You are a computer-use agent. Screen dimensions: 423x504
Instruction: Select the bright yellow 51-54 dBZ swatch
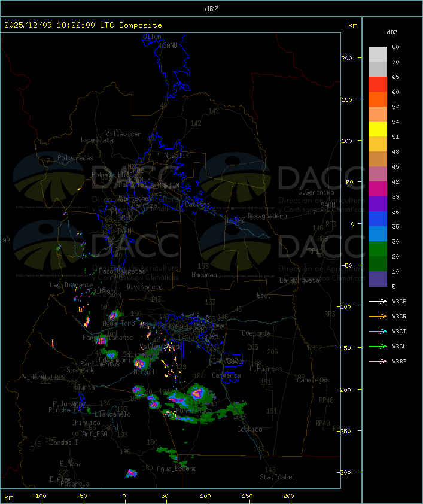point(378,129)
